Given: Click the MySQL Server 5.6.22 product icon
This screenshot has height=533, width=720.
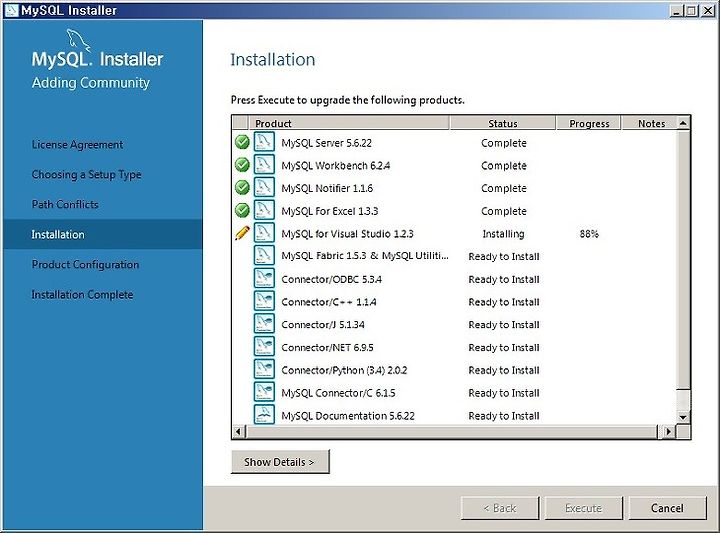Looking at the screenshot, I should (264, 142).
